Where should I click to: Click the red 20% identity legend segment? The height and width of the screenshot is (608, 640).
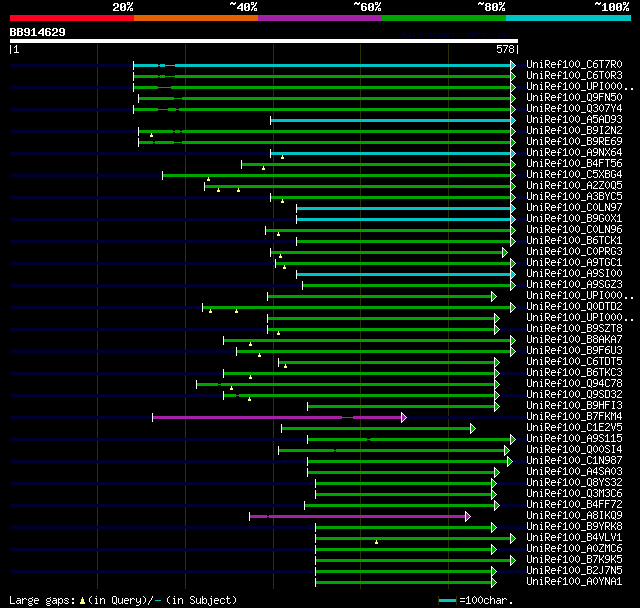[x=72, y=18]
